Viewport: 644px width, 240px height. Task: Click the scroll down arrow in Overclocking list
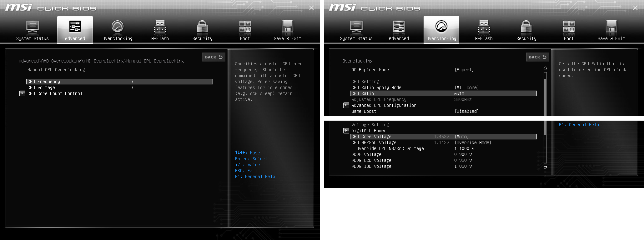(545, 167)
